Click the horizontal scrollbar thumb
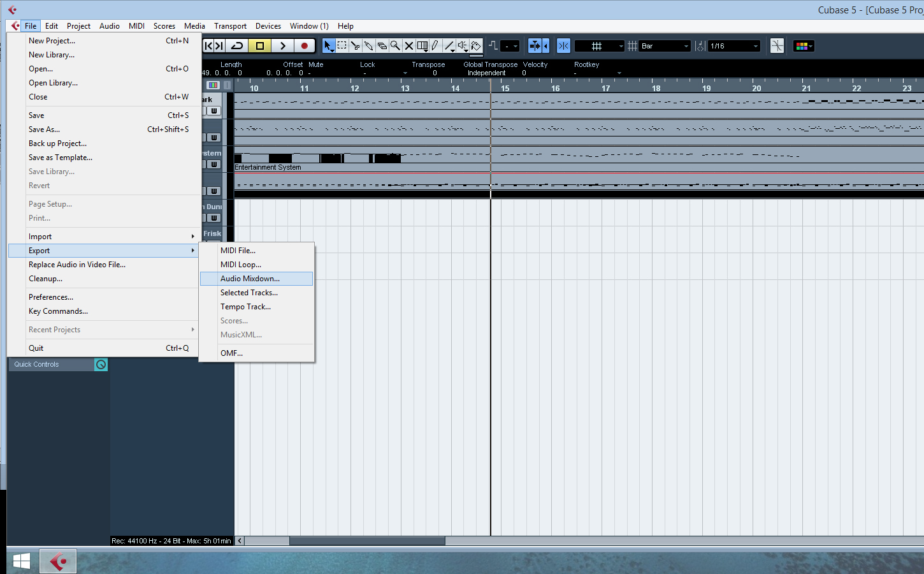Screen dimensions: 924x574 [367, 541]
